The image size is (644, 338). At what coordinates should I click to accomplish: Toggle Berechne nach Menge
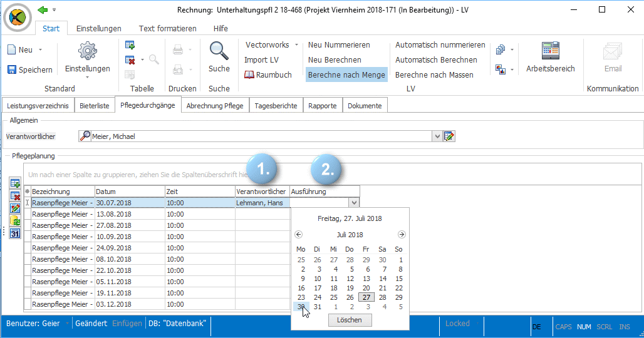point(346,74)
